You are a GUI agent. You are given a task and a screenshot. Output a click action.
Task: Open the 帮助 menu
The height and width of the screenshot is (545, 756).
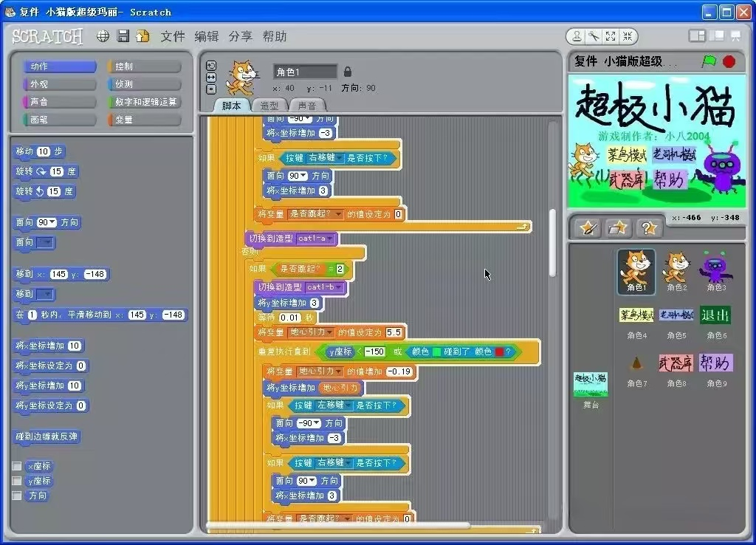[275, 36]
